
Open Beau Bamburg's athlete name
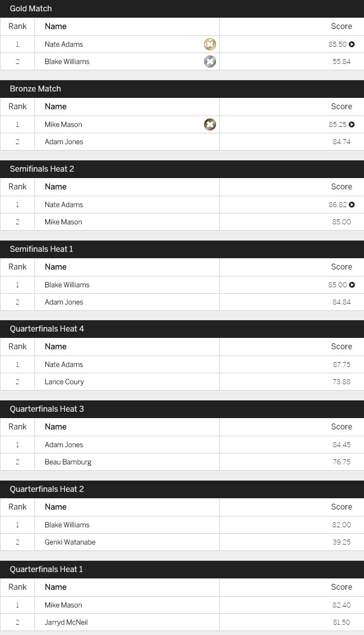68,462
